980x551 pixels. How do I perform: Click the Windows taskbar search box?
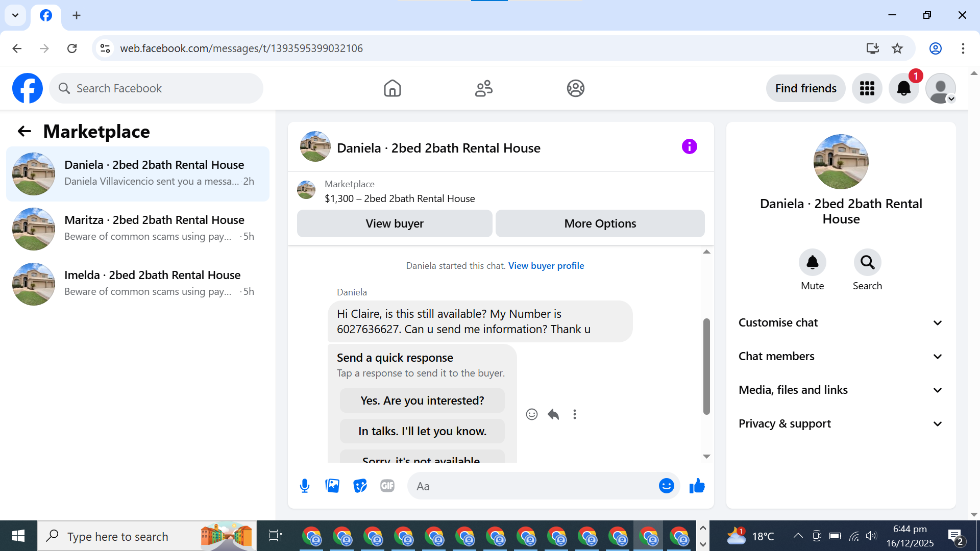147,536
